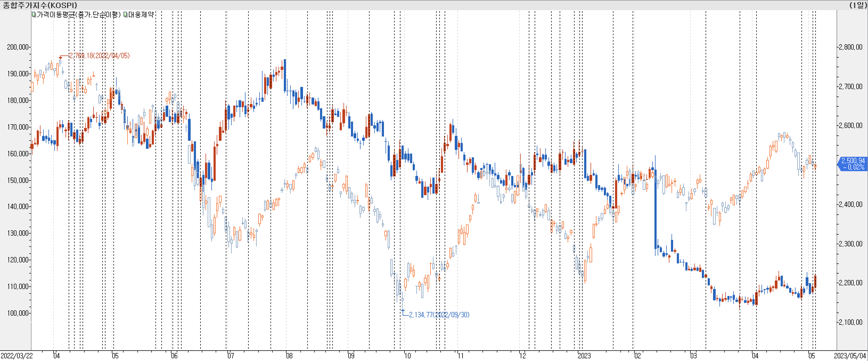Click the blue low-point arrow marker

(x=403, y=310)
